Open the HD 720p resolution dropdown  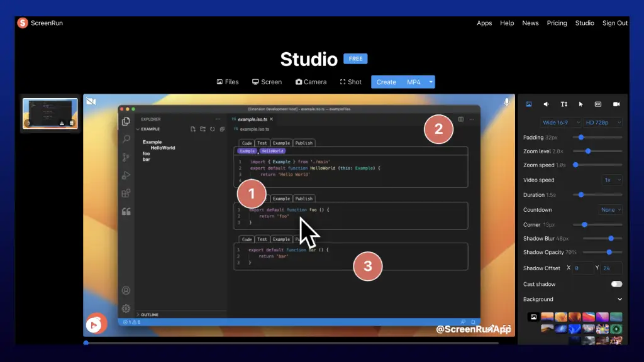click(x=603, y=123)
